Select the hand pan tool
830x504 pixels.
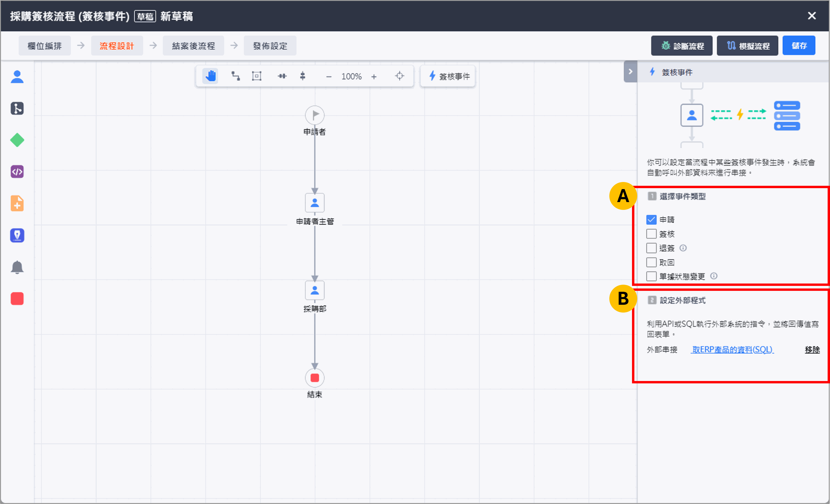click(x=211, y=76)
